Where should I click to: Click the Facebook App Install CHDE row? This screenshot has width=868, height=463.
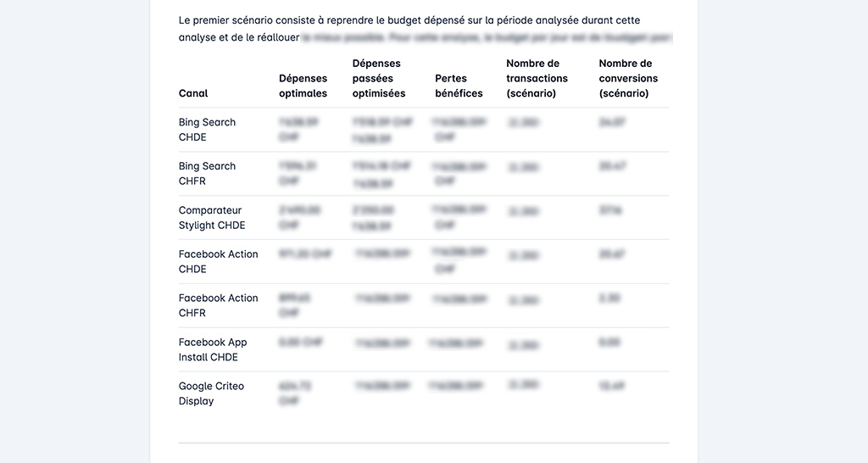click(424, 349)
